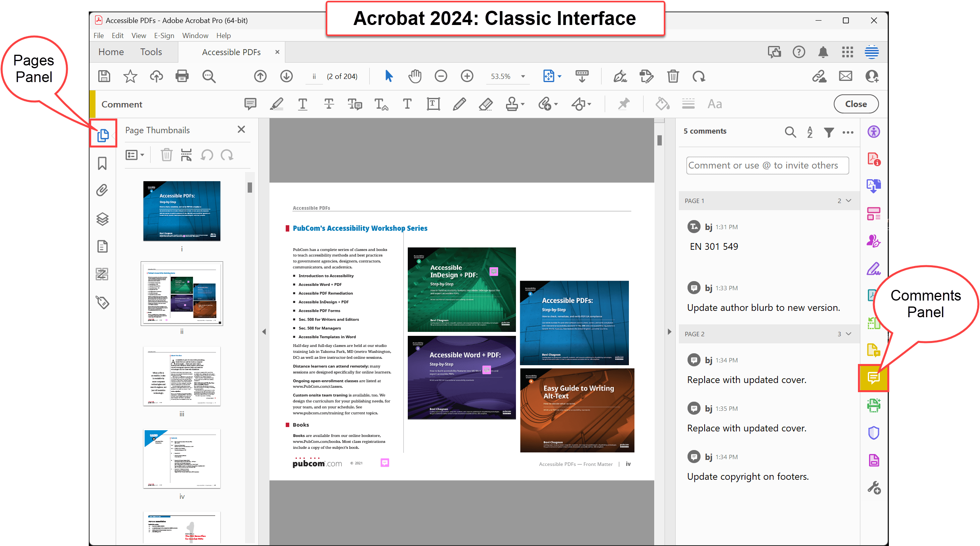
Task: Close the Comment toolbar
Action: (x=856, y=104)
